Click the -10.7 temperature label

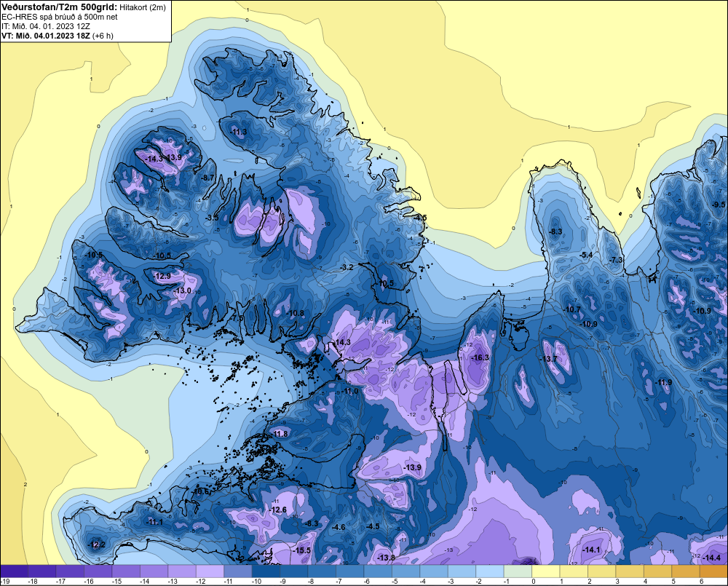[x=571, y=309]
